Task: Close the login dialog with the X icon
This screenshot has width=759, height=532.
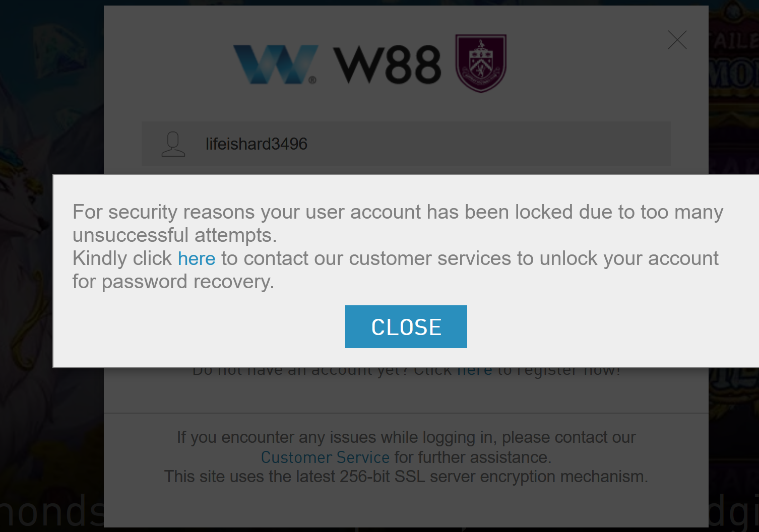Action: coord(677,40)
